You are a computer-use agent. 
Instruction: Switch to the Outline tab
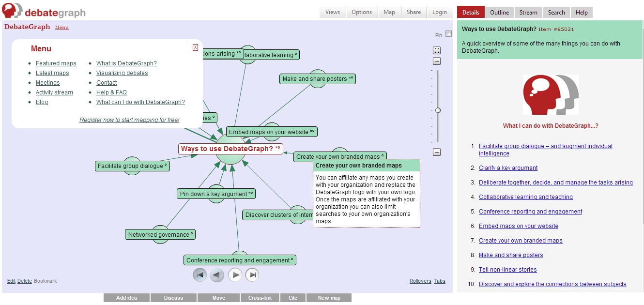(499, 13)
